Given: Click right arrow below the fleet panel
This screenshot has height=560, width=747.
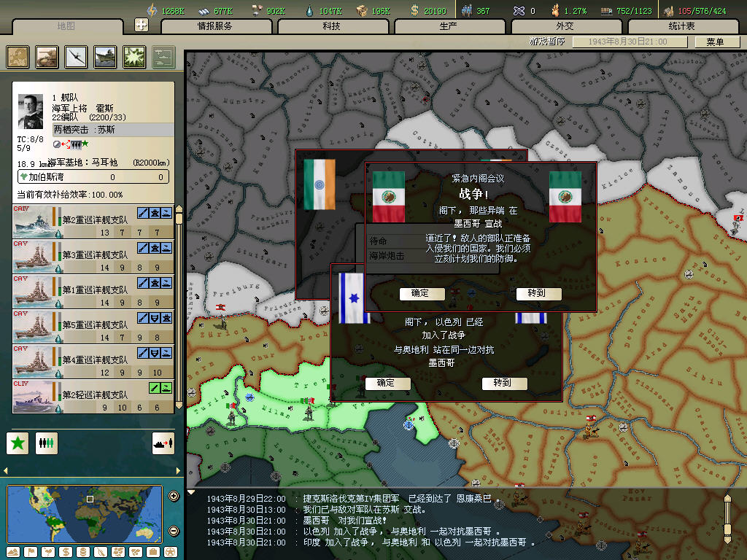Looking at the screenshot, I should click(178, 470).
